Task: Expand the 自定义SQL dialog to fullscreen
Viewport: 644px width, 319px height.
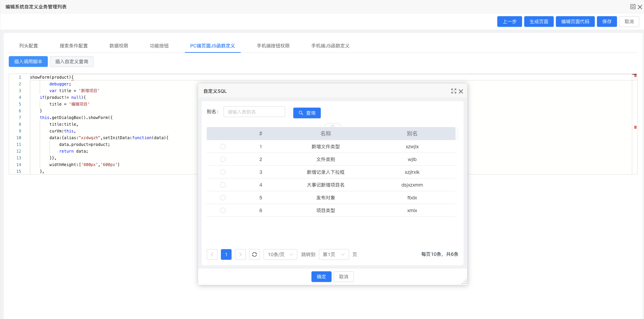Action: pyautogui.click(x=453, y=91)
